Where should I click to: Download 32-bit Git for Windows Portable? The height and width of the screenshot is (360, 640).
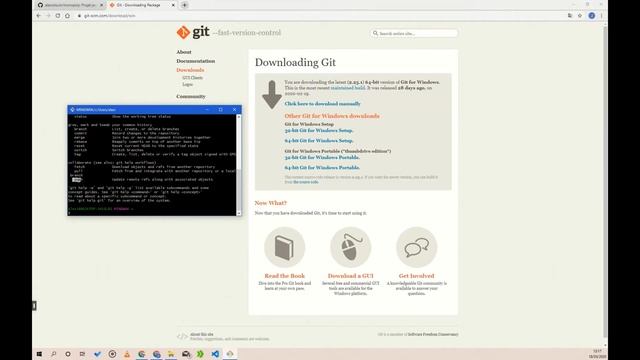(x=322, y=157)
